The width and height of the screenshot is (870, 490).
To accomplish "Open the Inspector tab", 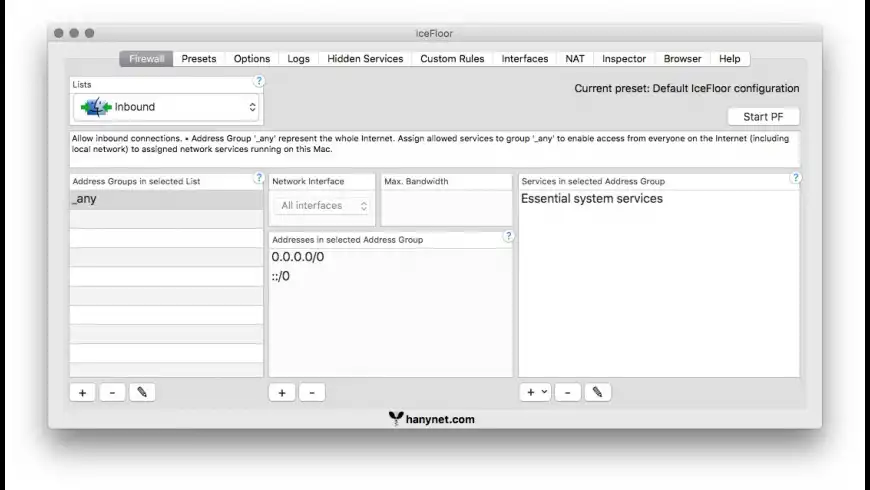I will (624, 59).
